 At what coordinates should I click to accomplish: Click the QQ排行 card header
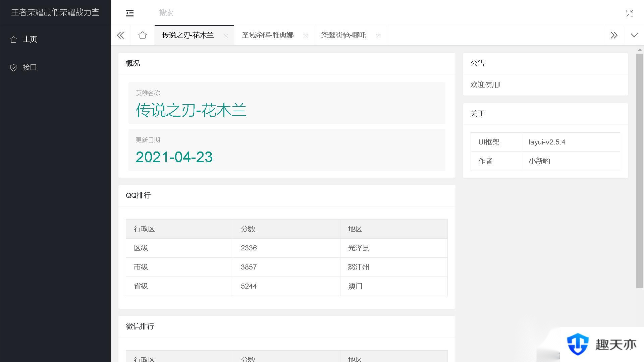(287, 195)
